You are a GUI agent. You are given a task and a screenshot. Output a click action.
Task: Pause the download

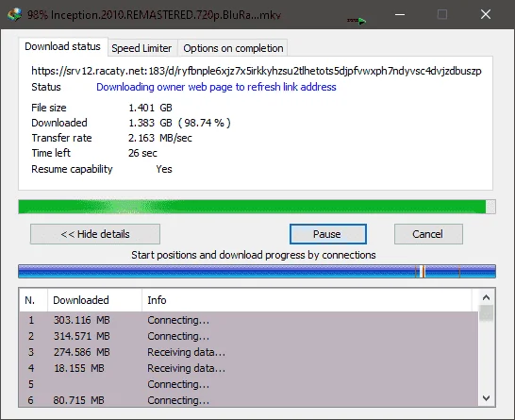click(328, 234)
